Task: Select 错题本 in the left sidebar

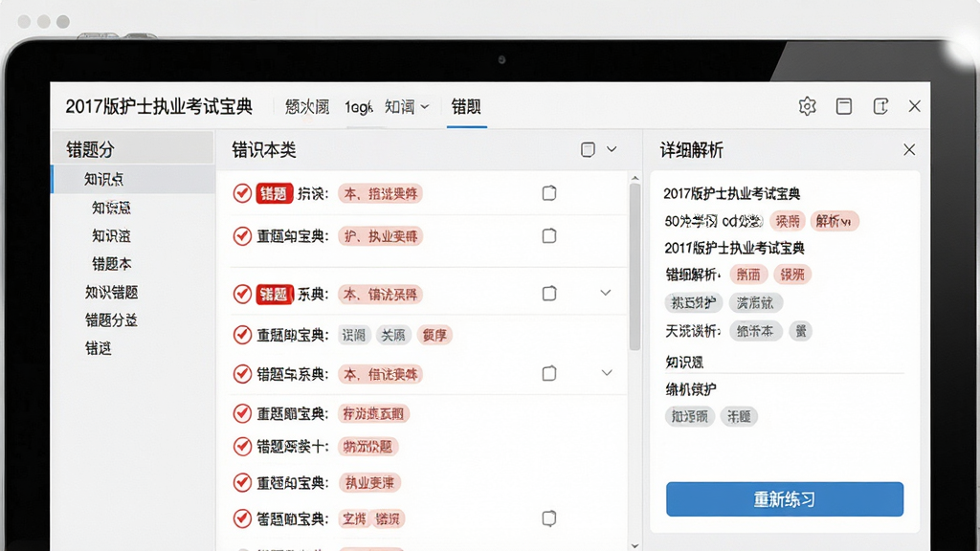Action: pos(111,264)
